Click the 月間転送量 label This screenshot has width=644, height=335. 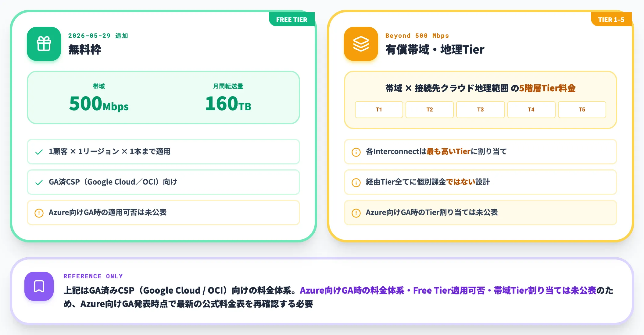tap(228, 86)
